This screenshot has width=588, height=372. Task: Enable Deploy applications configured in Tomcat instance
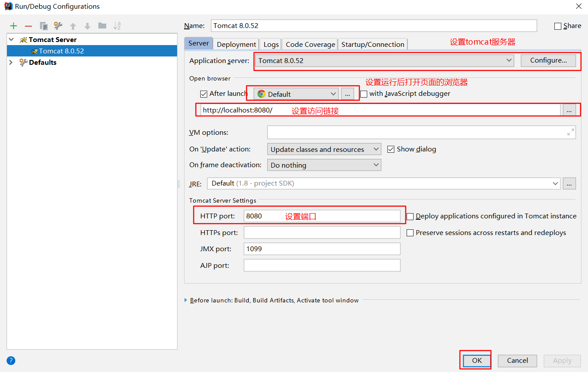tap(410, 216)
